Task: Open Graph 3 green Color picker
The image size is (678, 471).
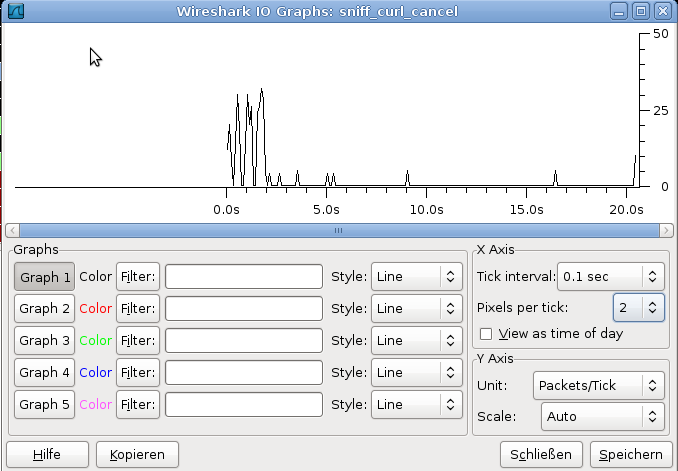Action: (x=96, y=340)
